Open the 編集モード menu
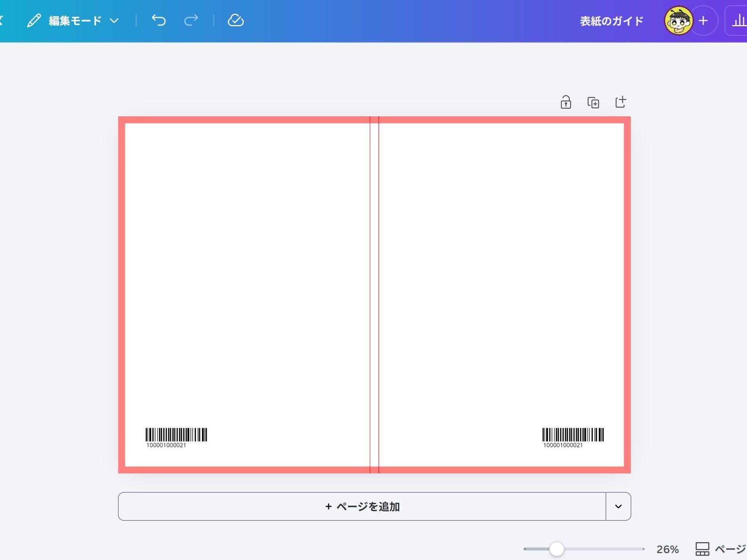This screenshot has width=747, height=560. (75, 21)
